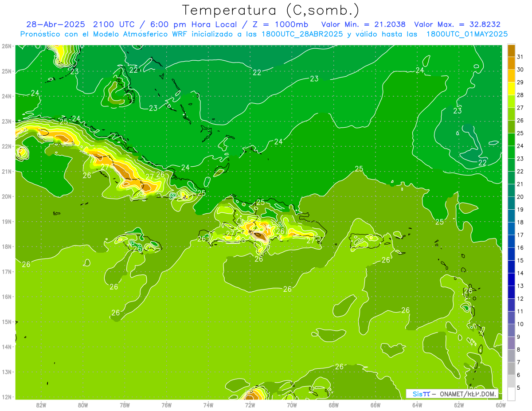Click the '62W' longitude axis label
This screenshot has height=411, width=532.
(x=459, y=405)
